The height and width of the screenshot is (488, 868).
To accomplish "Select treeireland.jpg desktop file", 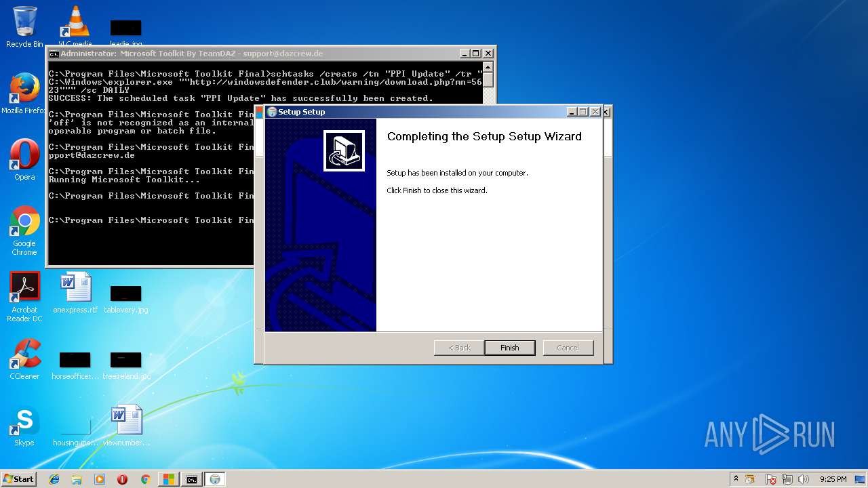I will click(126, 365).
